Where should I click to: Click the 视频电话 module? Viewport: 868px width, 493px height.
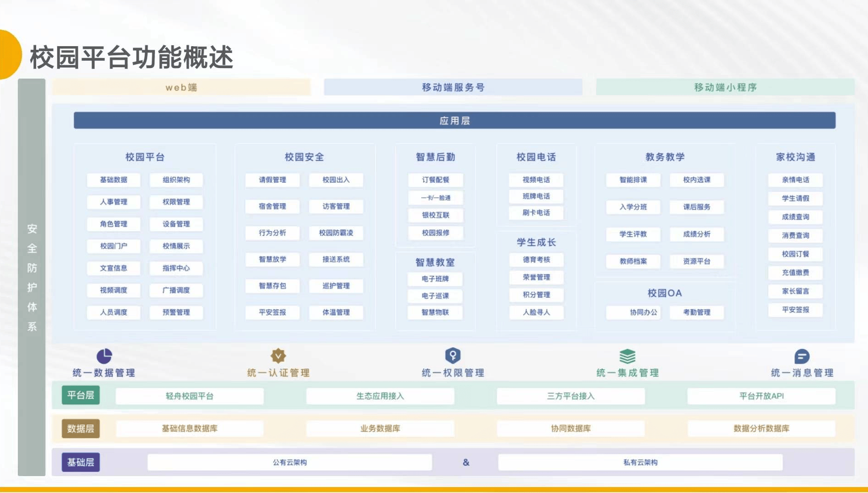tap(536, 180)
